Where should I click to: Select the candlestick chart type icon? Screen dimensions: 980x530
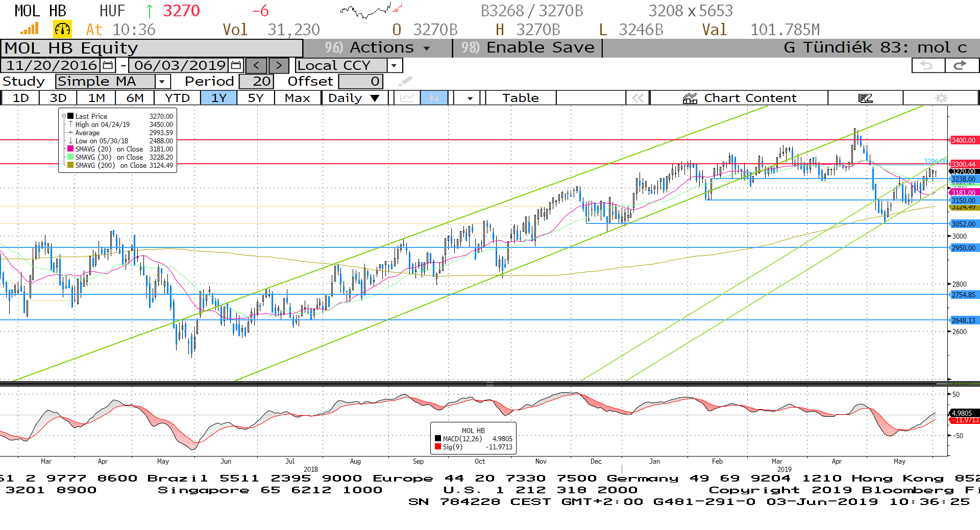tap(434, 98)
